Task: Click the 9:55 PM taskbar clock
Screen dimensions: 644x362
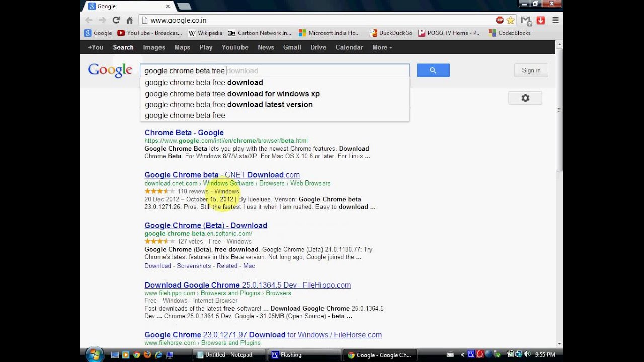Action: [545, 355]
